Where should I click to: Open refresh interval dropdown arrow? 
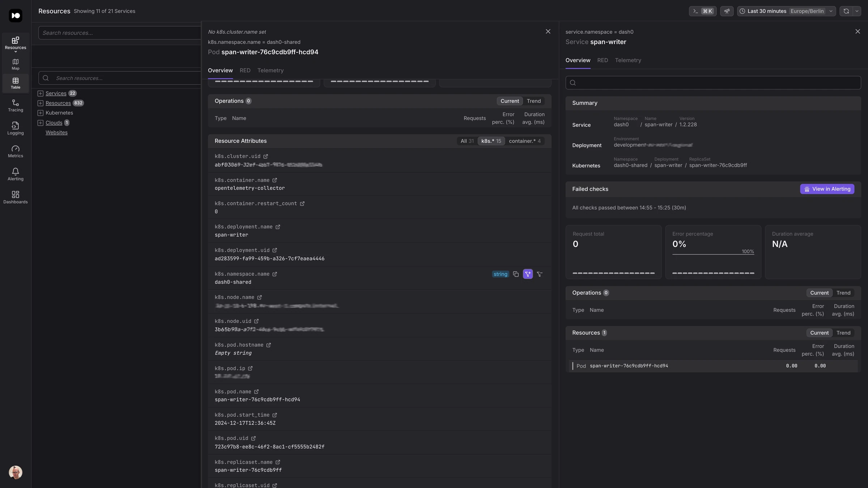[857, 11]
